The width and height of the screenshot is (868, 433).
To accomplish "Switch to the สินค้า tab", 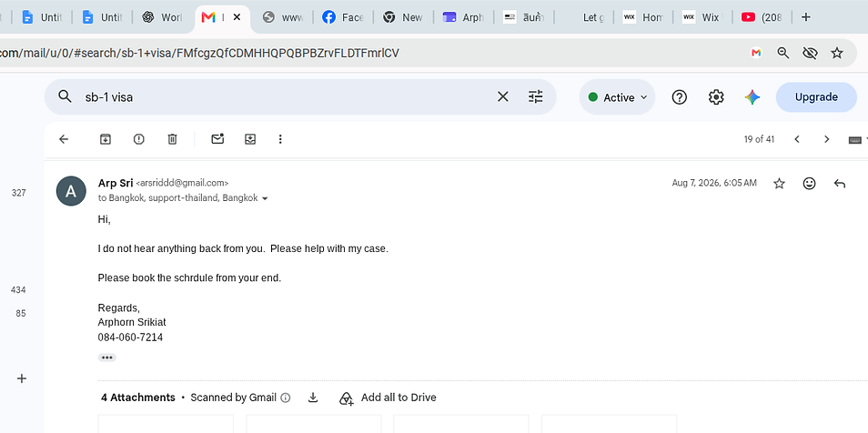I will (524, 17).
